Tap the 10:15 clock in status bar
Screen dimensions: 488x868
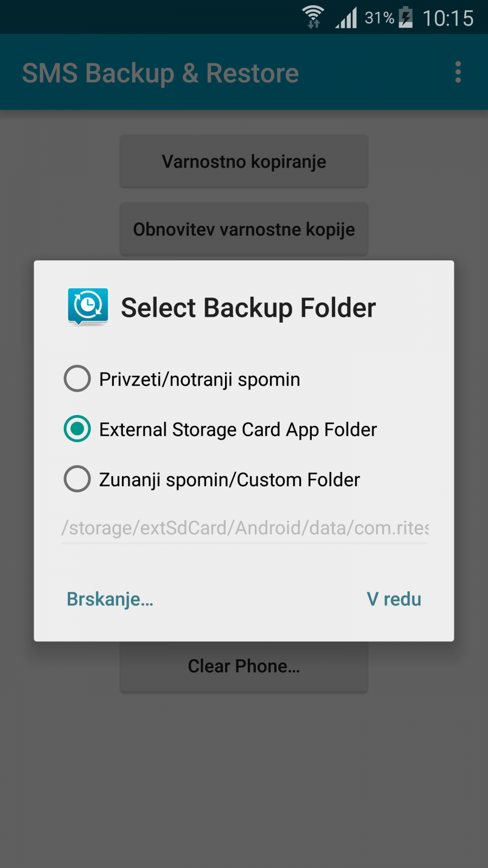coord(448,18)
